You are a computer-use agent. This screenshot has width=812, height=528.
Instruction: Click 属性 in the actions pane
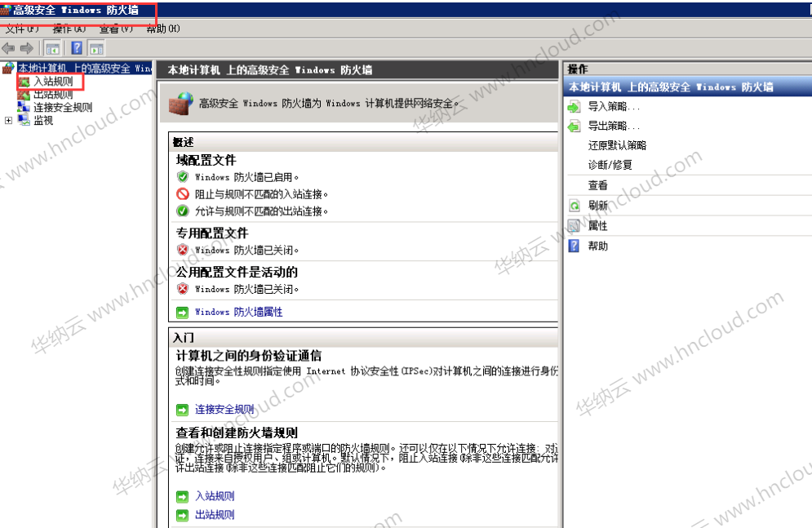[x=597, y=226]
